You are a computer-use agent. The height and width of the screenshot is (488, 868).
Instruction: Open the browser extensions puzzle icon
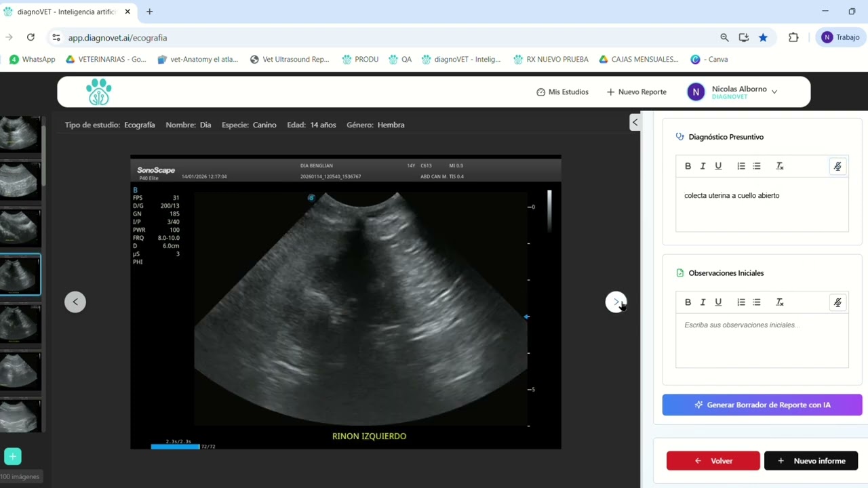pyautogui.click(x=793, y=37)
